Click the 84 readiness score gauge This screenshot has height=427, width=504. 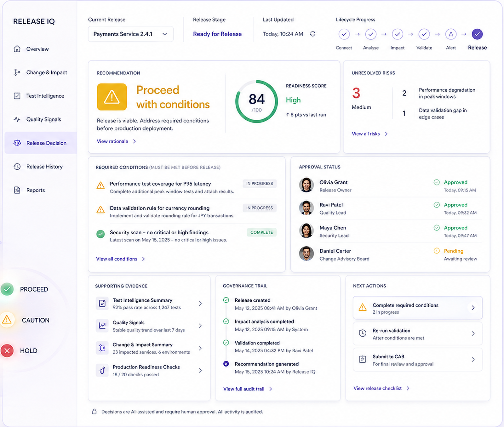[256, 101]
